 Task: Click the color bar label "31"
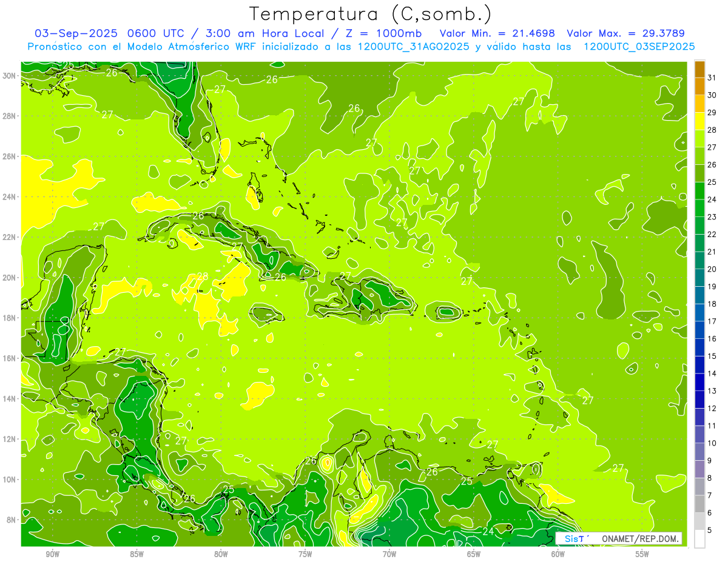[x=712, y=78]
